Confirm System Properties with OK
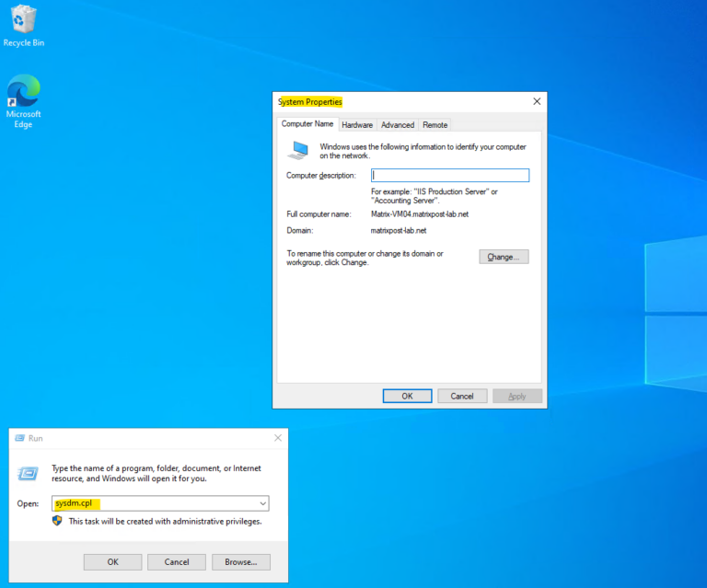Screen dimensions: 707x588 coord(407,396)
